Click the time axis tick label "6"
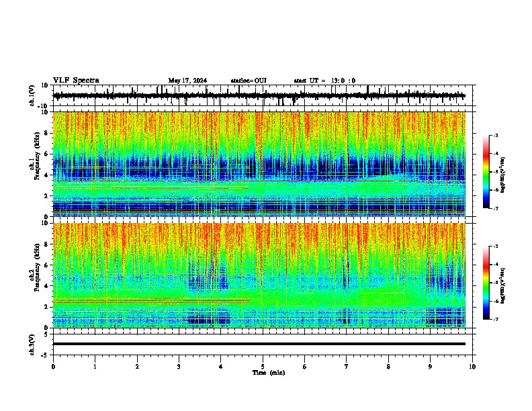Screen dimensions: 532x411 click(305, 367)
